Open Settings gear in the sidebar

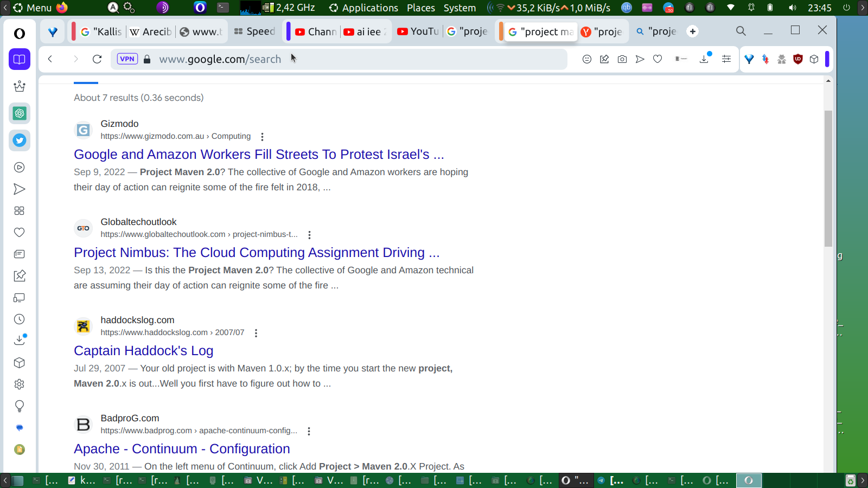coord(20,384)
